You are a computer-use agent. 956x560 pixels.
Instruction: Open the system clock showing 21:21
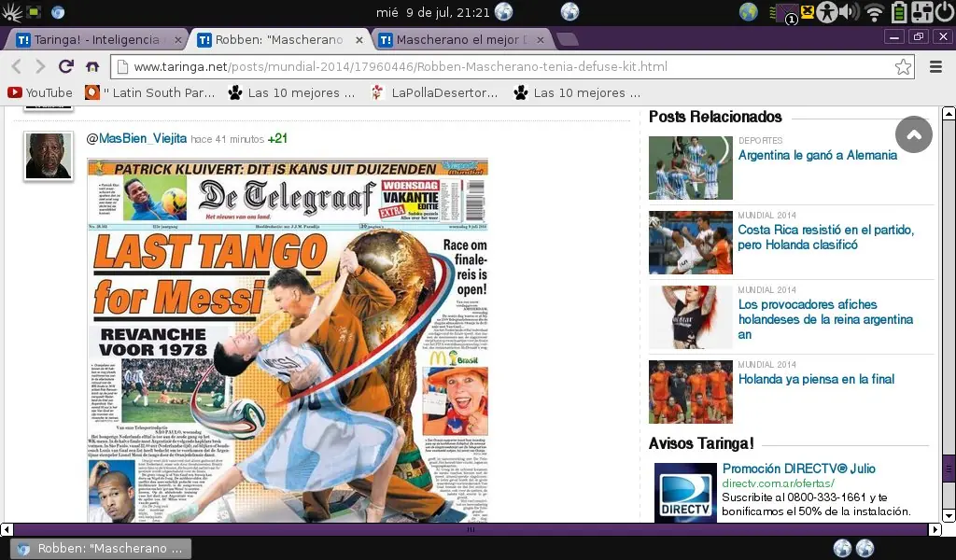coord(433,12)
